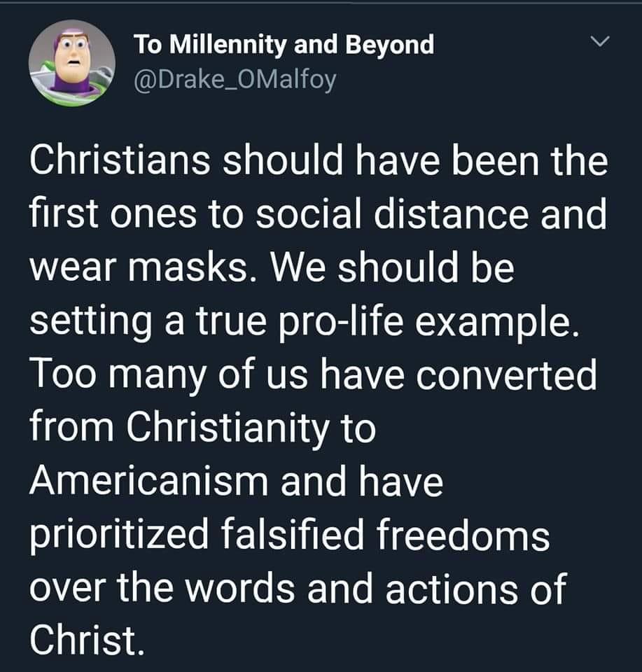The height and width of the screenshot is (672, 642).
Task: Expand the tweet options chevron
Action: [599, 41]
